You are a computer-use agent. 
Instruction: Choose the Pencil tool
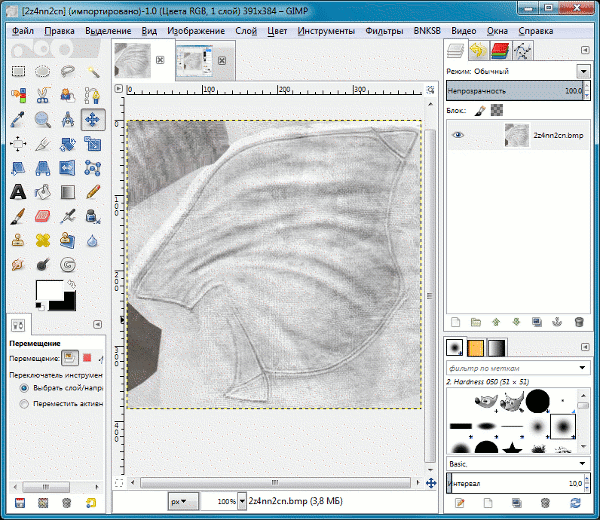tap(93, 192)
